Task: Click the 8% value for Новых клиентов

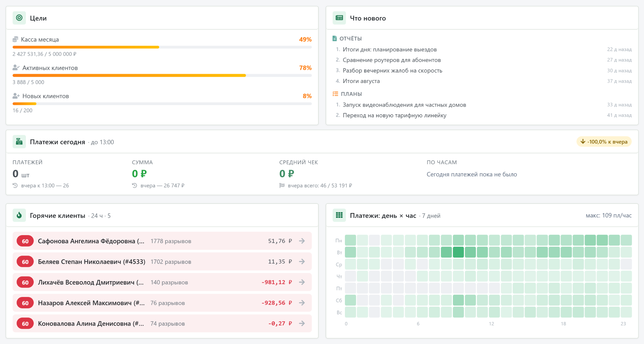Action: (x=307, y=96)
